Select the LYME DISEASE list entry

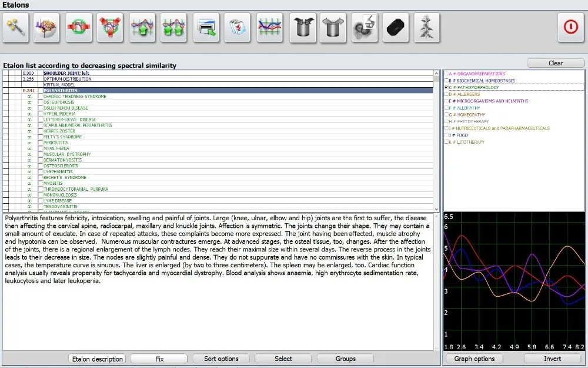click(58, 201)
